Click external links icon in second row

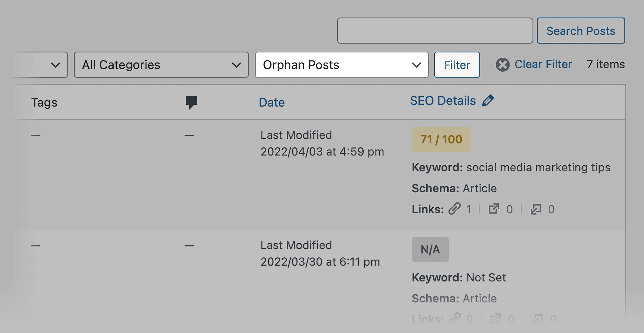tap(495, 319)
